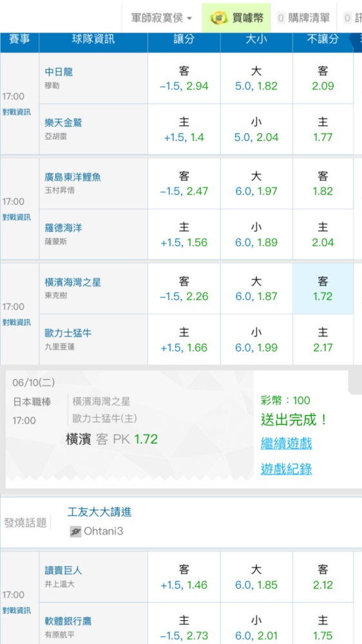The height and width of the screenshot is (644, 362).
Task: Pick under 6.0, 1.89 for 羅德海洋 game
Action: click(256, 234)
